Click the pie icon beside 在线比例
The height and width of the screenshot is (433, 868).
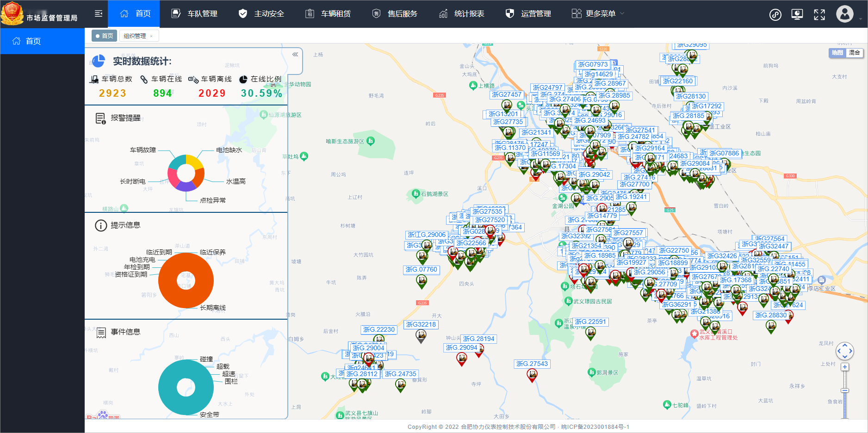(x=243, y=79)
